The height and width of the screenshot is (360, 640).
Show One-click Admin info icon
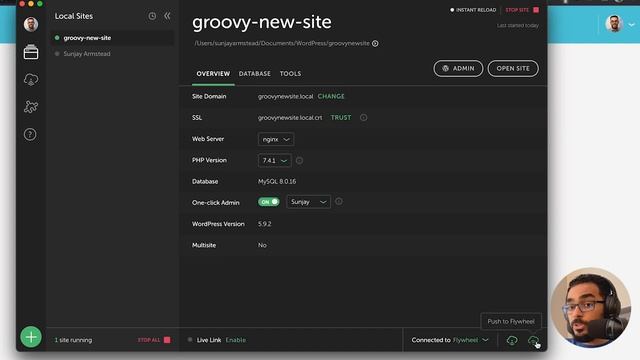pyautogui.click(x=339, y=202)
